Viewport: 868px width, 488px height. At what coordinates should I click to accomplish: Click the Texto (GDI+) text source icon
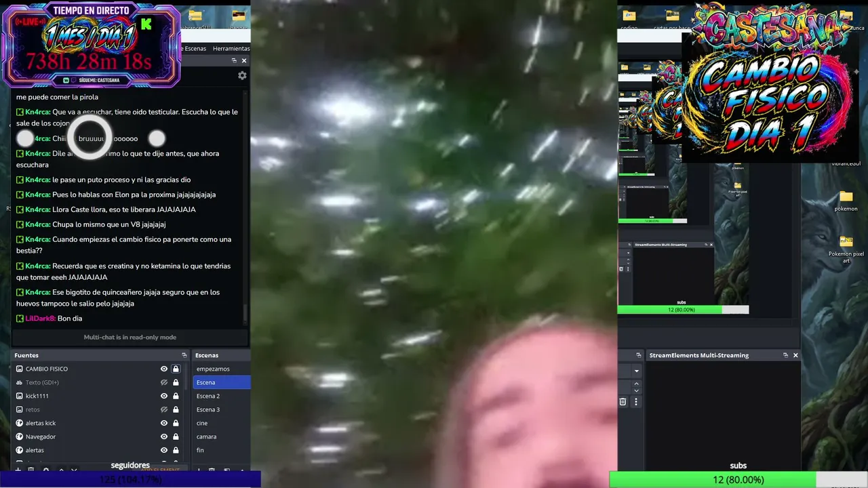click(19, 382)
